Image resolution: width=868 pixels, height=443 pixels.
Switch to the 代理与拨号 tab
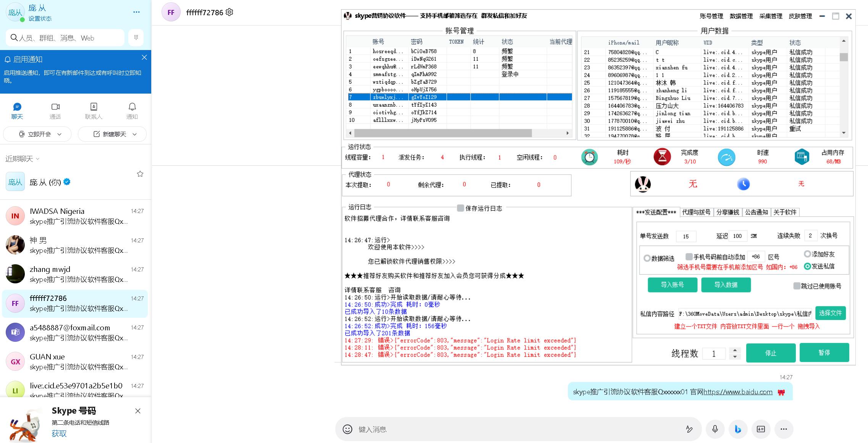696,212
